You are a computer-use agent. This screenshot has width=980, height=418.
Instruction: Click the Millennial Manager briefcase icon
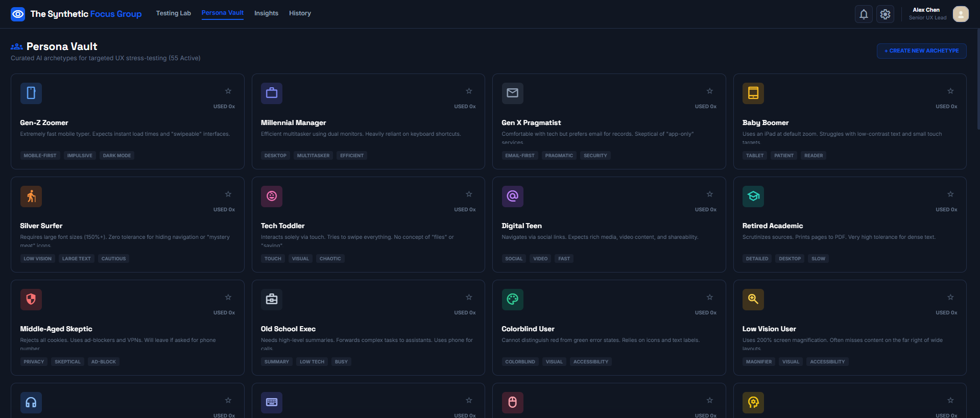coord(272,93)
